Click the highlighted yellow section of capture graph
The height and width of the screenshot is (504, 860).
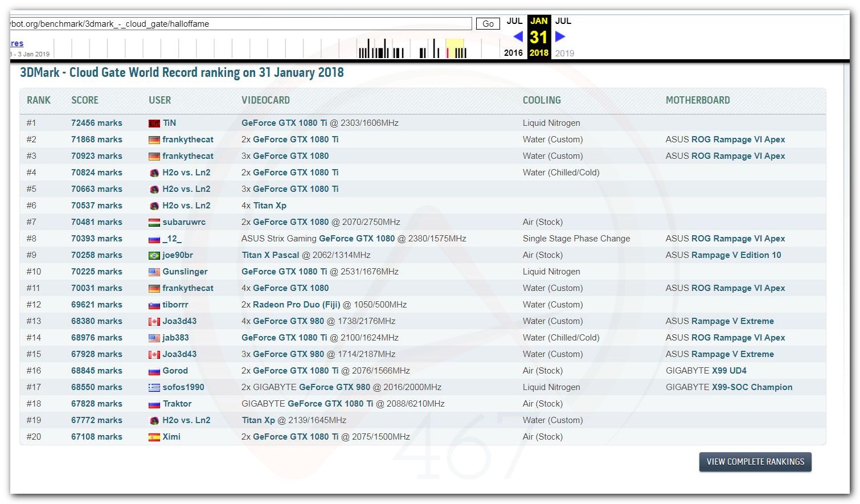click(x=454, y=48)
